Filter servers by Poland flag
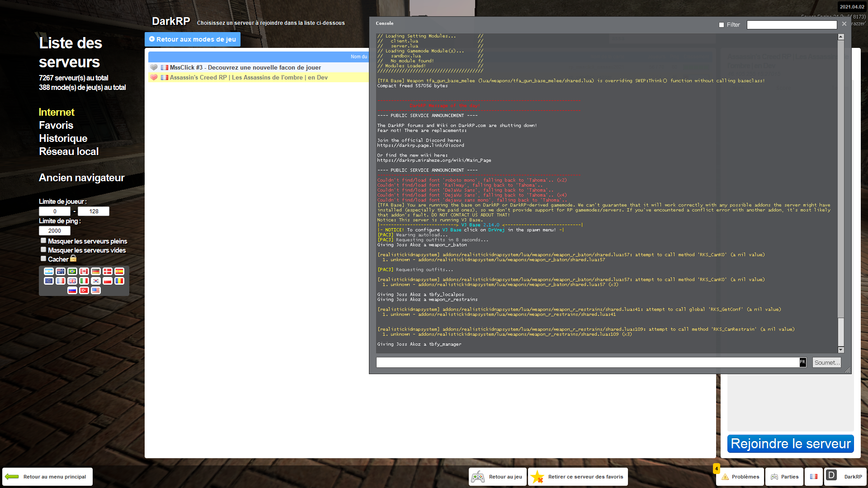The width and height of the screenshot is (868, 488). click(x=108, y=281)
